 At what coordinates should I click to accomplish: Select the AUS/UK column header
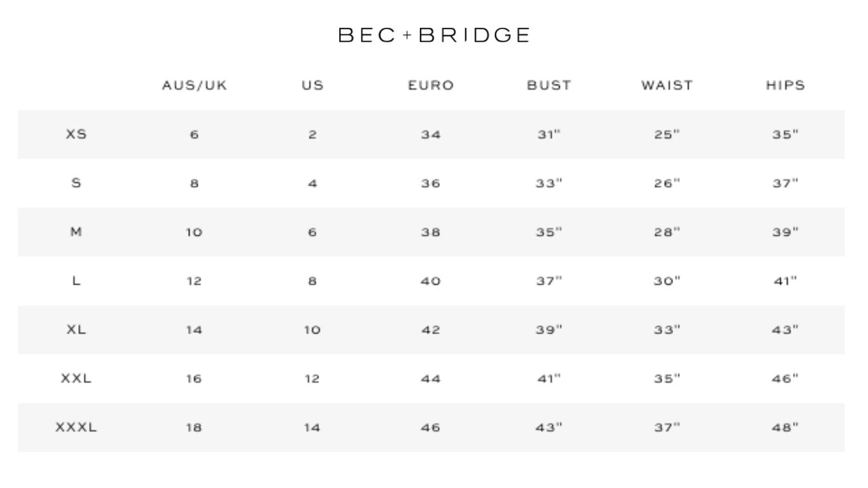(194, 85)
